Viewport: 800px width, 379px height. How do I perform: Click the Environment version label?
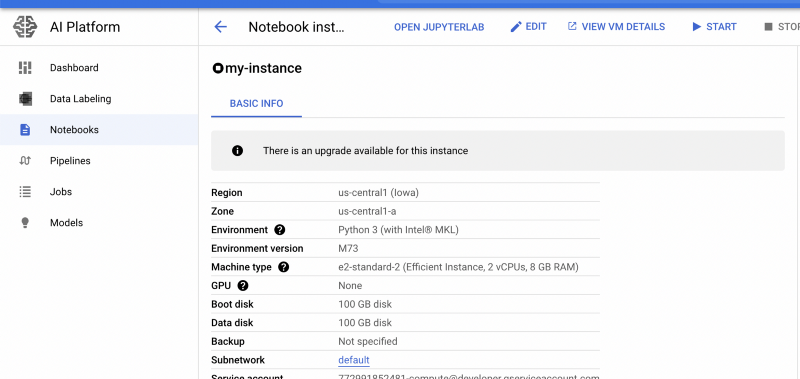[257, 248]
